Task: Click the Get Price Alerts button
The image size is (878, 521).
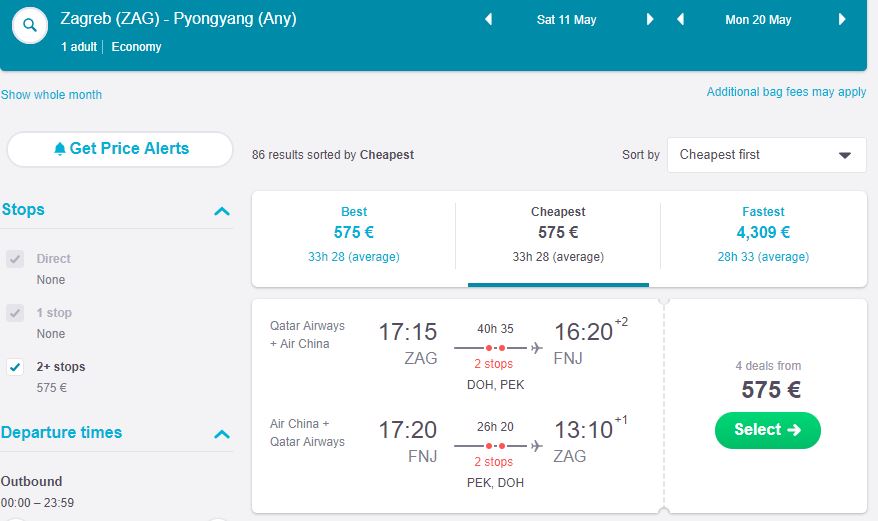Action: (120, 149)
